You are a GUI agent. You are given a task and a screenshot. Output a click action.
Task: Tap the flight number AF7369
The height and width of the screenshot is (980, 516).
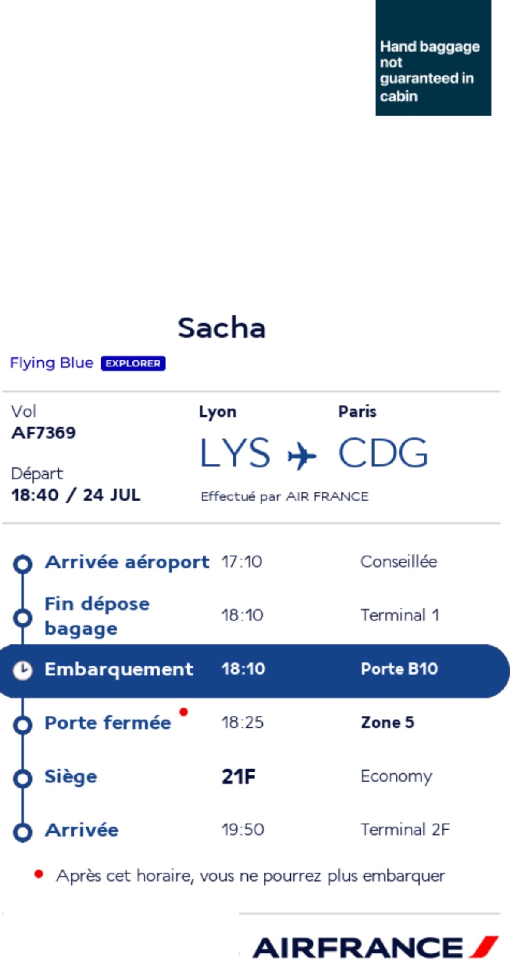tap(43, 433)
